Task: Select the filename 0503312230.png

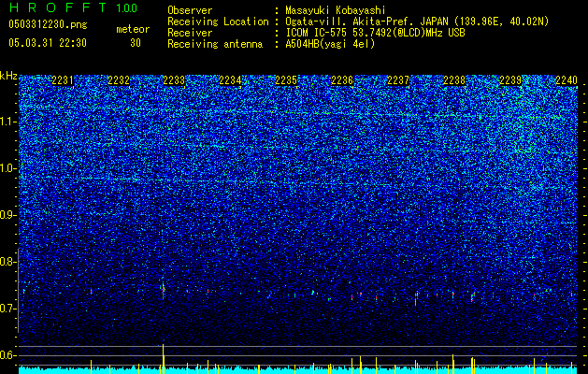Action: pos(48,24)
